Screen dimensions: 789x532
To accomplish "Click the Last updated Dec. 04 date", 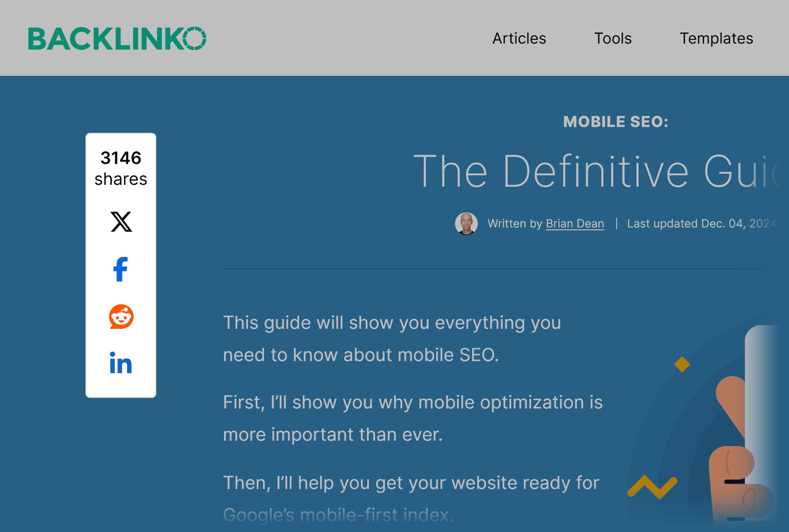I will coord(701,224).
